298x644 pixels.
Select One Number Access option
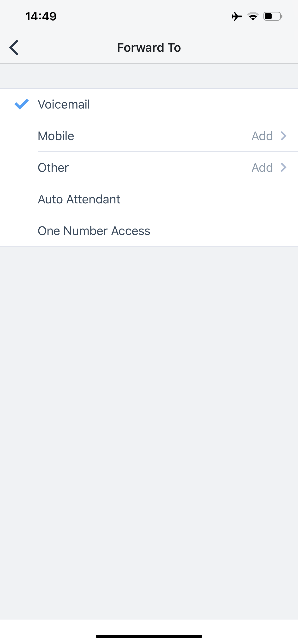tap(149, 231)
